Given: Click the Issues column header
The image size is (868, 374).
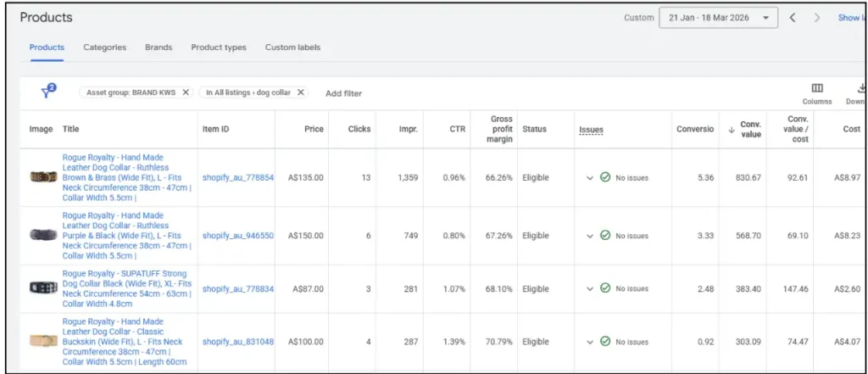Looking at the screenshot, I should point(591,130).
